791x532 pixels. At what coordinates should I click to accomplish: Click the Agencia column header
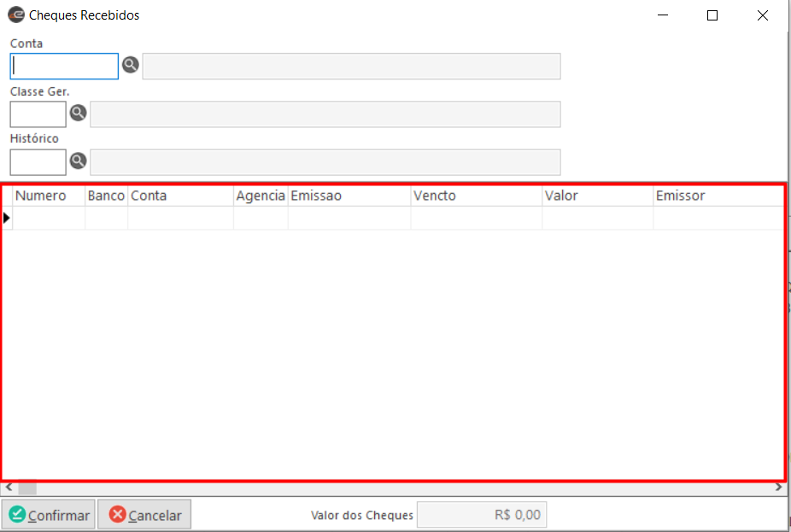[x=261, y=196]
